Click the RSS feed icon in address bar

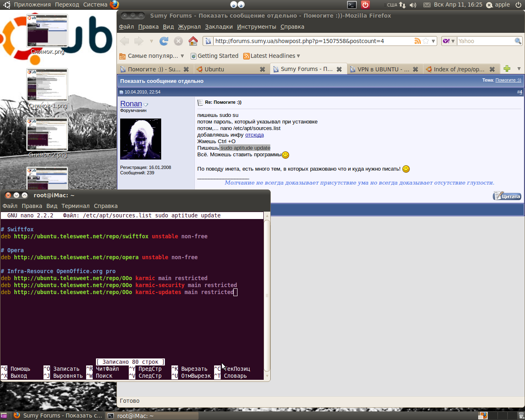pos(418,41)
